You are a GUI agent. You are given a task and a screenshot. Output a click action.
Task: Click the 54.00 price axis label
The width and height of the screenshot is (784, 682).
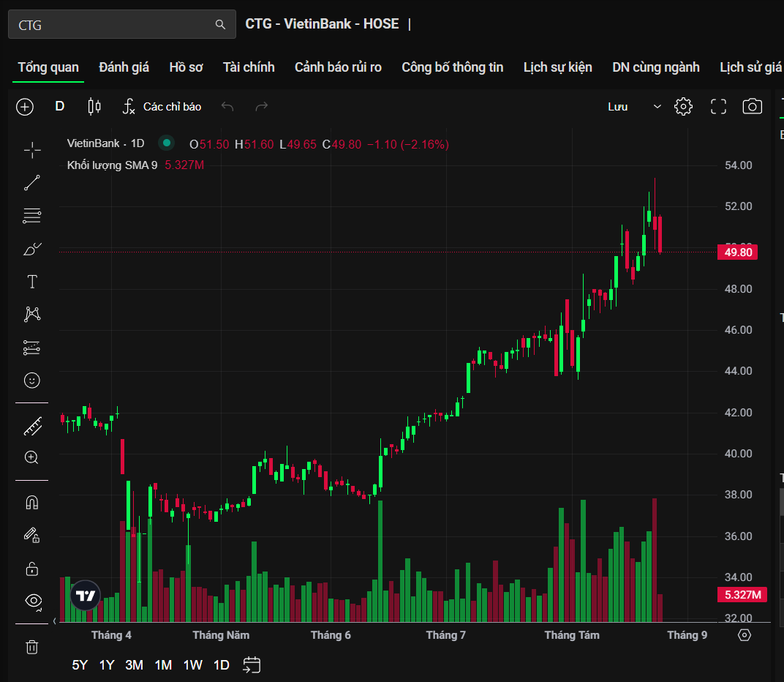[x=738, y=165]
